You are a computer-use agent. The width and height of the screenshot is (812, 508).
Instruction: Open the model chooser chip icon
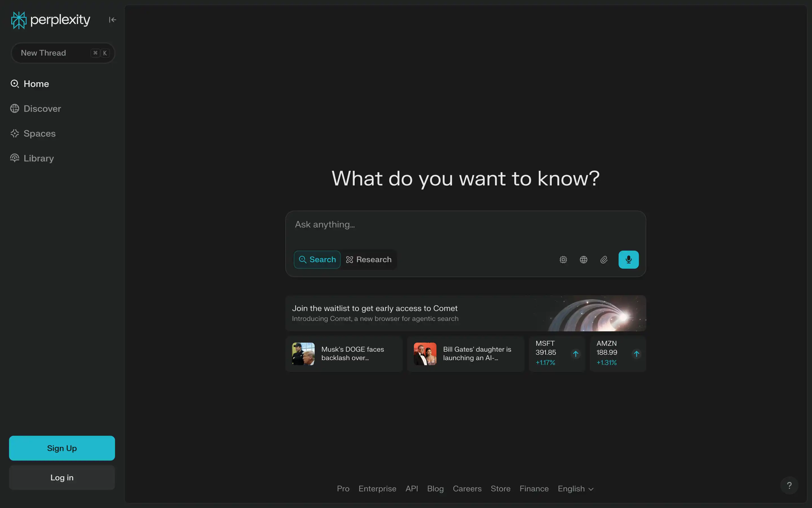click(x=563, y=260)
